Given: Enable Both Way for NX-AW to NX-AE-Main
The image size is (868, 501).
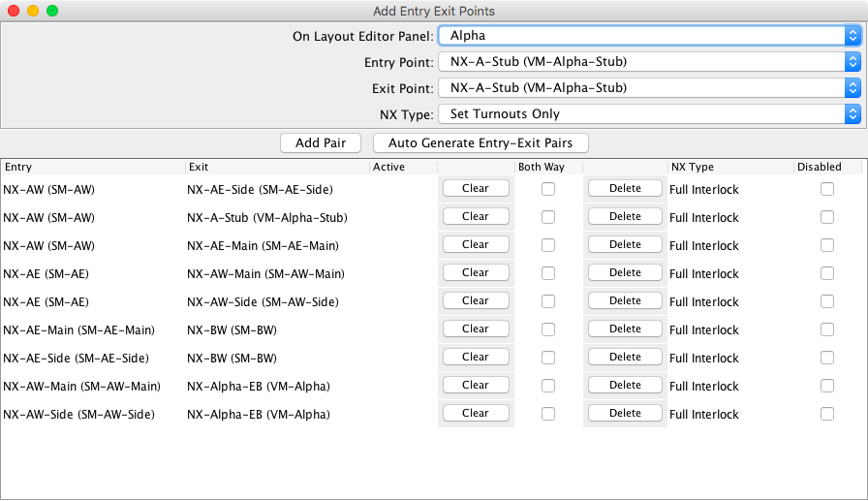Looking at the screenshot, I should point(548,245).
